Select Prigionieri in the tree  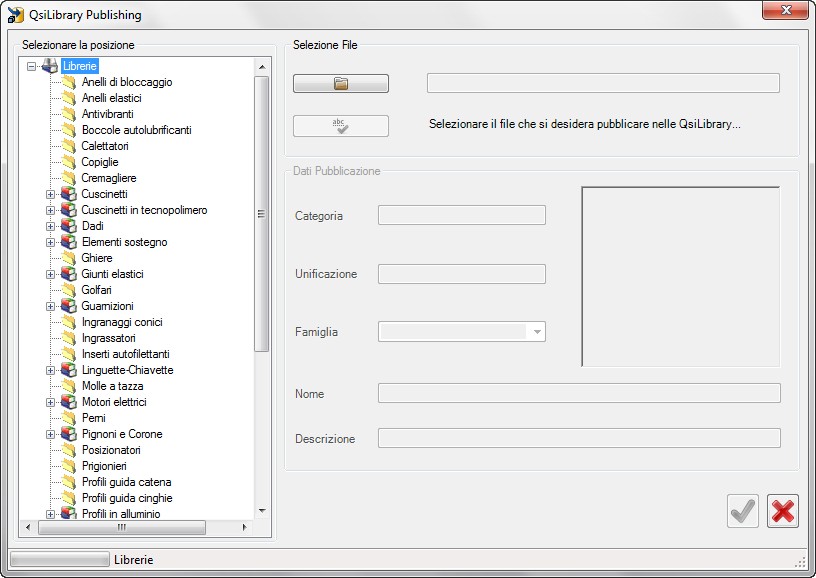tap(104, 466)
